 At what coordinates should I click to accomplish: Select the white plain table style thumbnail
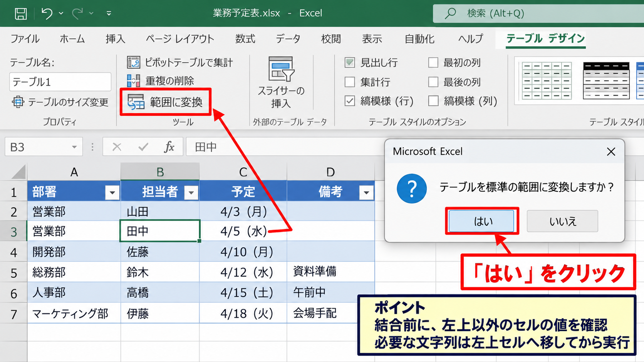coord(547,81)
